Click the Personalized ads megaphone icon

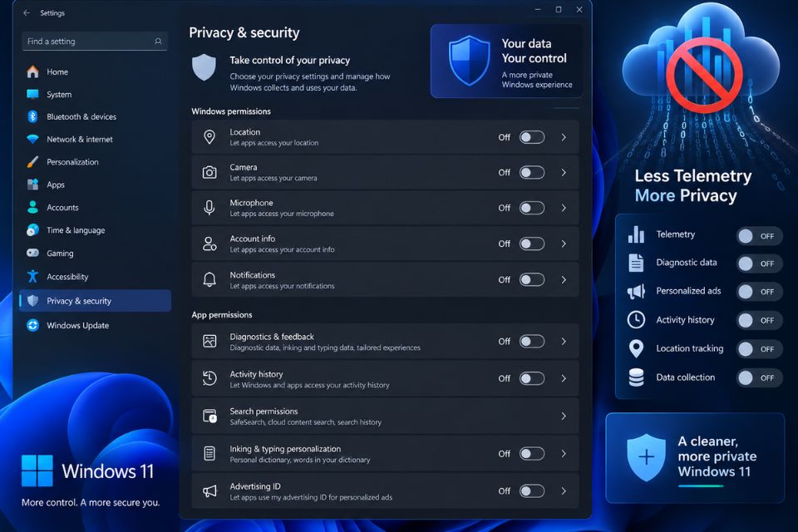pos(636,291)
